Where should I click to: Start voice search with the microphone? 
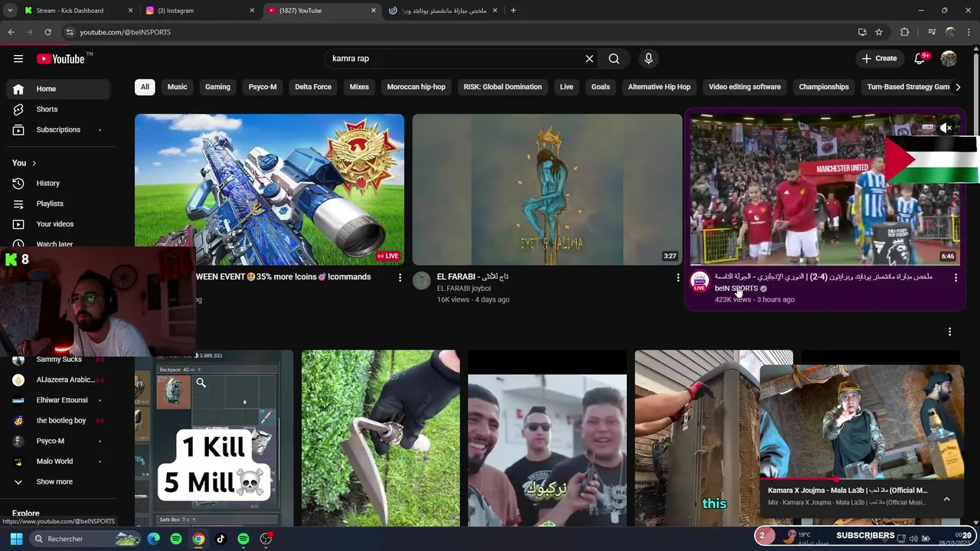[648, 59]
